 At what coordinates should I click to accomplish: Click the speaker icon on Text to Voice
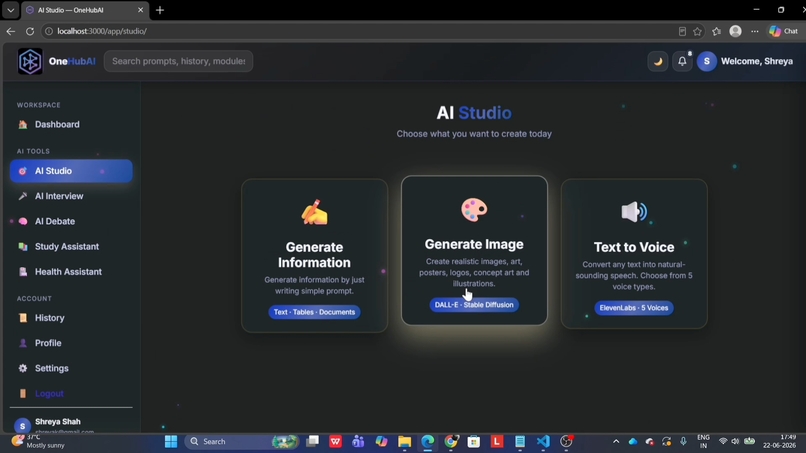(x=634, y=212)
